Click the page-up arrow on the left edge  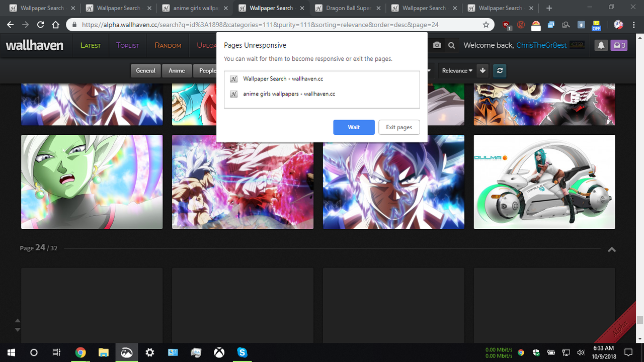point(18,321)
